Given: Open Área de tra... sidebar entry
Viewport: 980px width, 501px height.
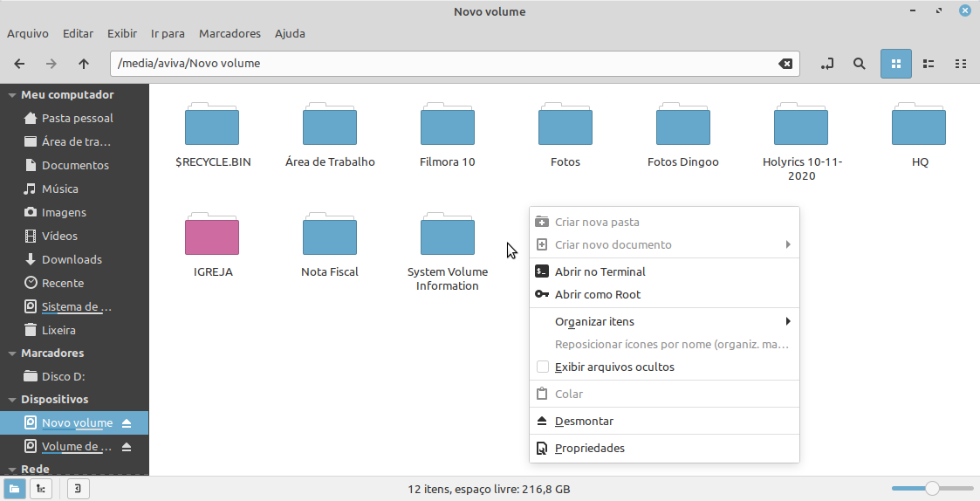Looking at the screenshot, I should tap(74, 142).
